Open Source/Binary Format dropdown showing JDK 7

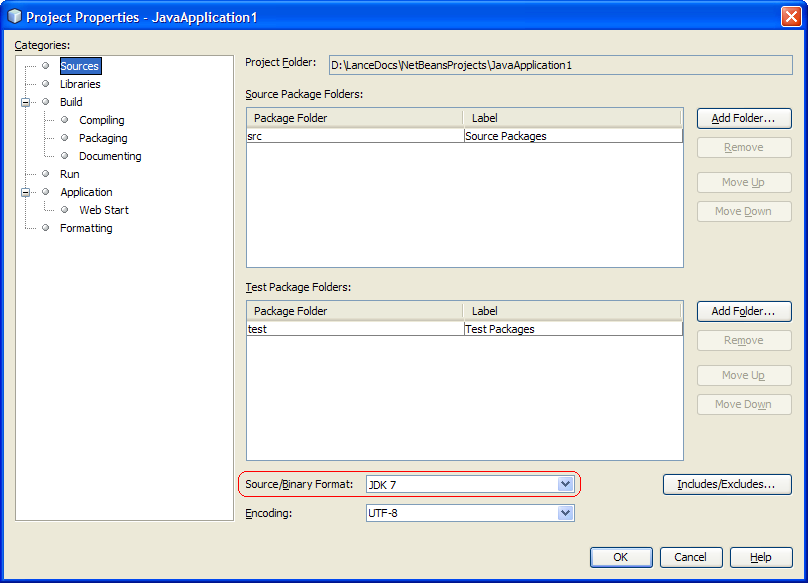click(470, 485)
